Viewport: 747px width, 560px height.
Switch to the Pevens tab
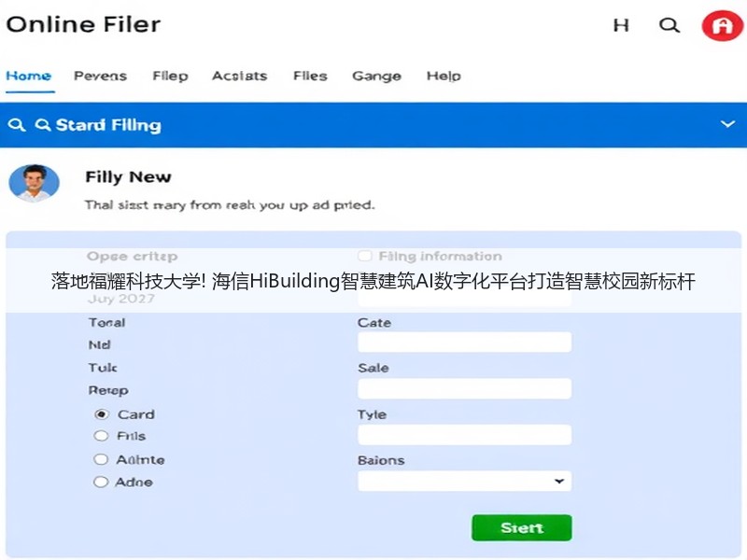point(100,76)
